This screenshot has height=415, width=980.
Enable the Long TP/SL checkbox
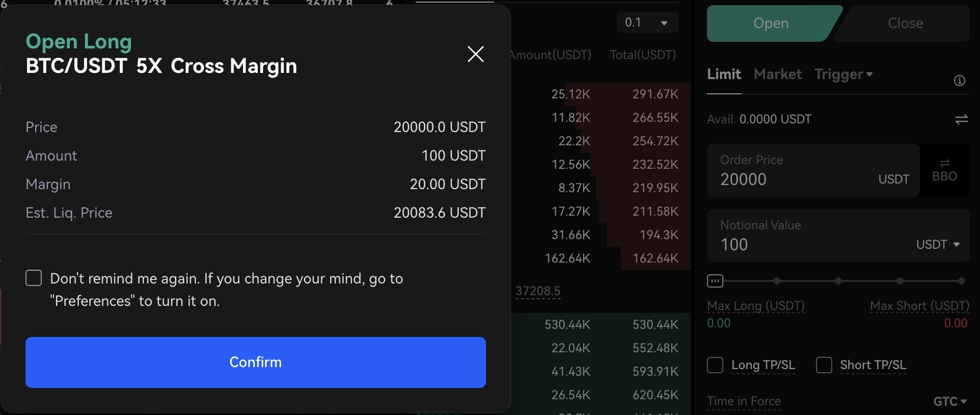(715, 365)
